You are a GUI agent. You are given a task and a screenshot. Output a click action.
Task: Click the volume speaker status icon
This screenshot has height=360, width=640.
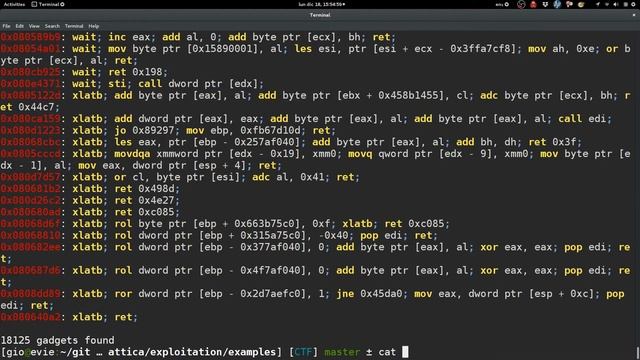click(616, 4)
